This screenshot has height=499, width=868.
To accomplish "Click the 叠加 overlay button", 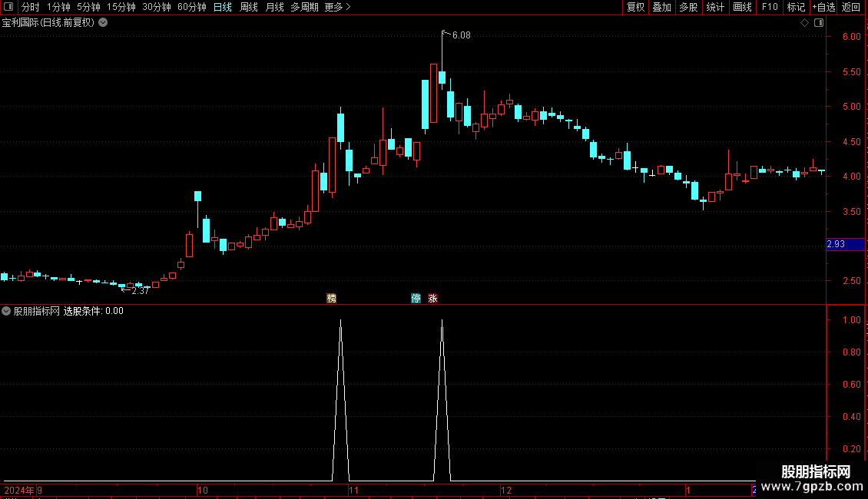I will 662,7.
